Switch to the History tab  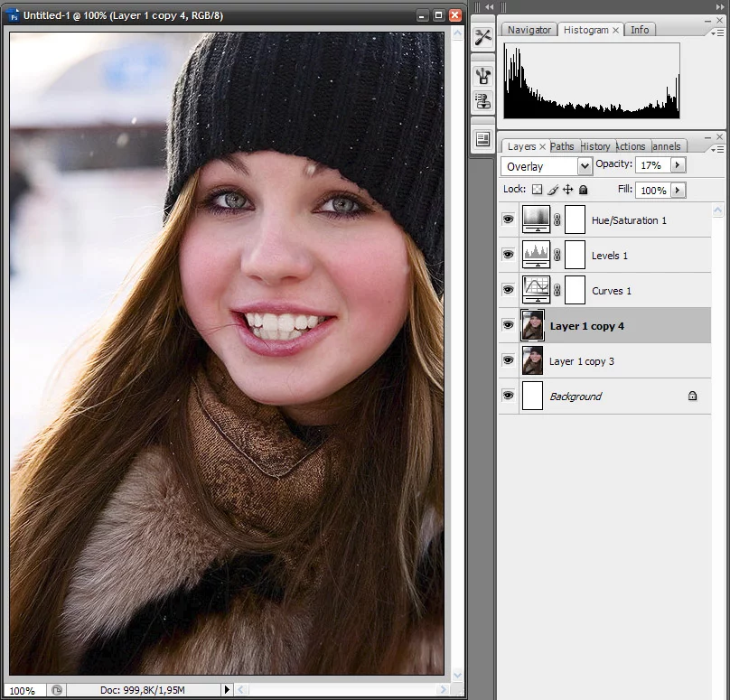594,146
